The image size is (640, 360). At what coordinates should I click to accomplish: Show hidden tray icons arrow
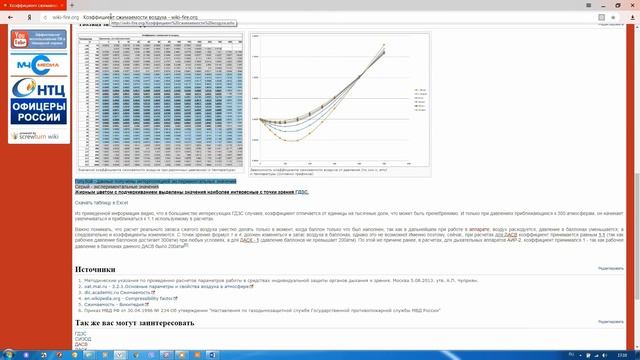[580, 356]
